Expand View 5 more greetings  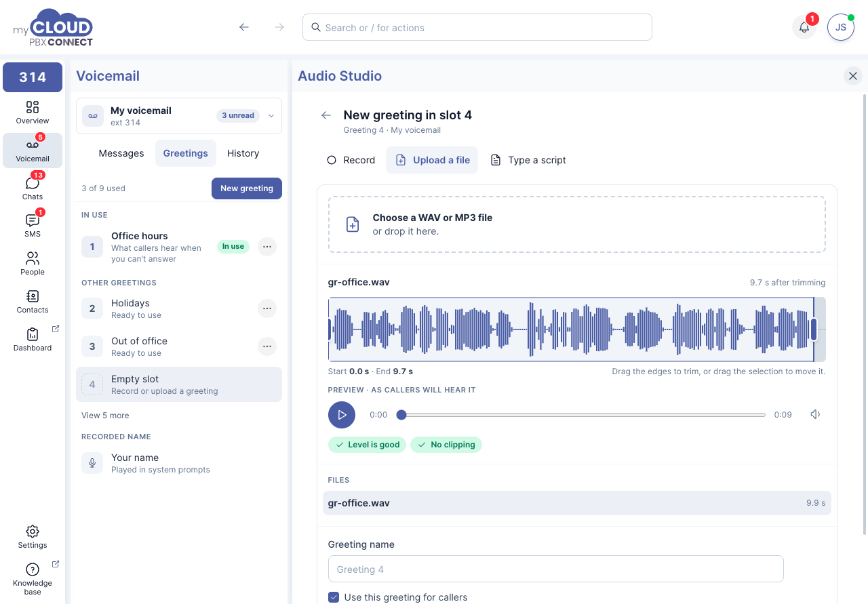point(105,416)
